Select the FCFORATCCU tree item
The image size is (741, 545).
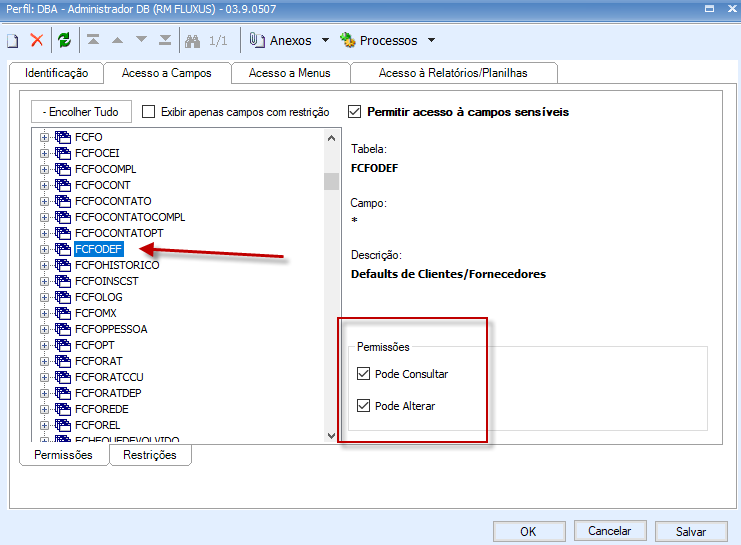coord(109,377)
